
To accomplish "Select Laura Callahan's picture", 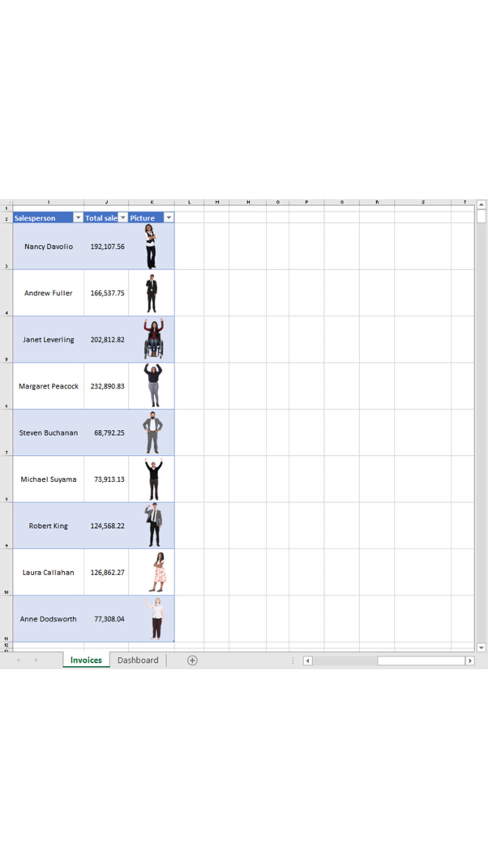I will pyautogui.click(x=159, y=572).
